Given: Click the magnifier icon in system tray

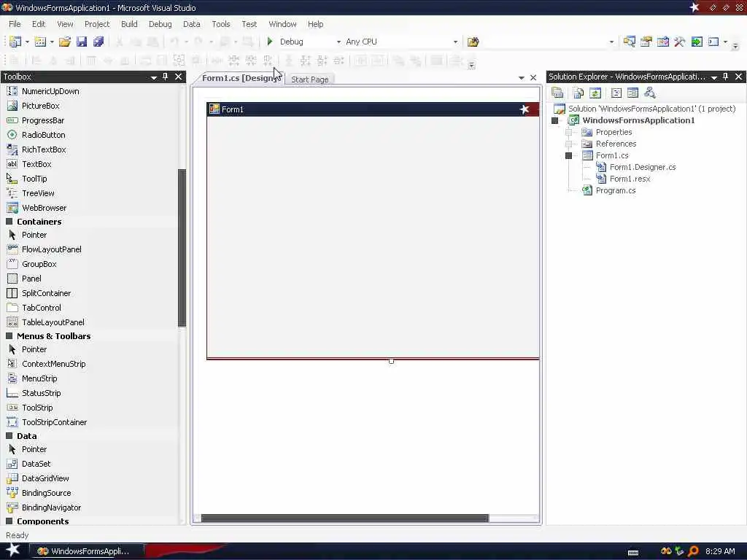Looking at the screenshot, I should click(694, 551).
